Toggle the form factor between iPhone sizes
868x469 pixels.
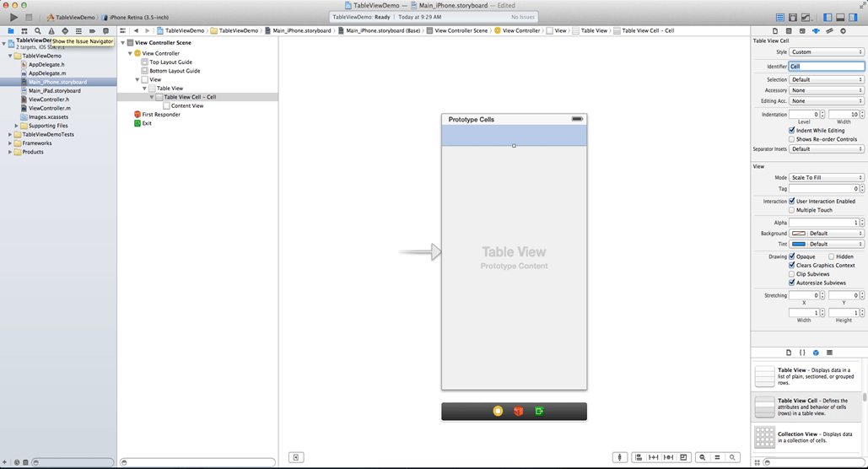click(619, 457)
